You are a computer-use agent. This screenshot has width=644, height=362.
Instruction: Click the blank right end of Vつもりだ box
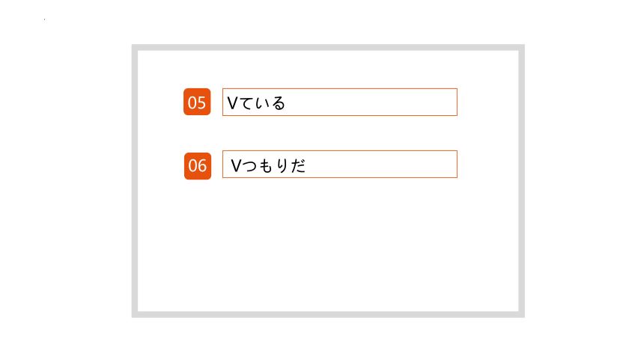pyautogui.click(x=382, y=165)
